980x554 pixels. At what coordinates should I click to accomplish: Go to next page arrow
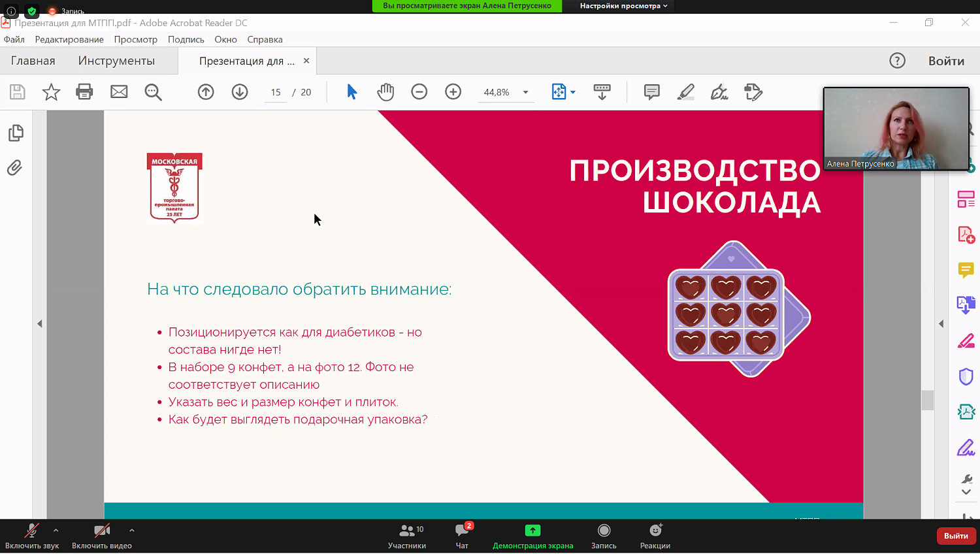pos(240,92)
